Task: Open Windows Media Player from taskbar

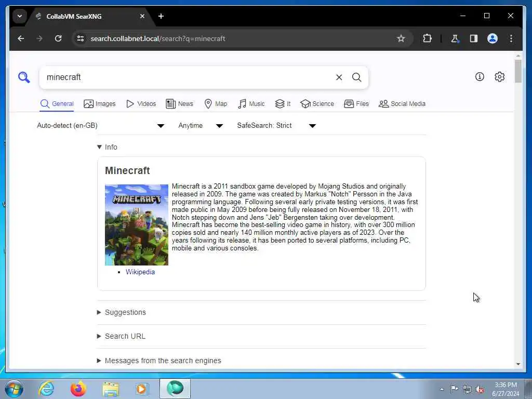Action: pos(141,389)
